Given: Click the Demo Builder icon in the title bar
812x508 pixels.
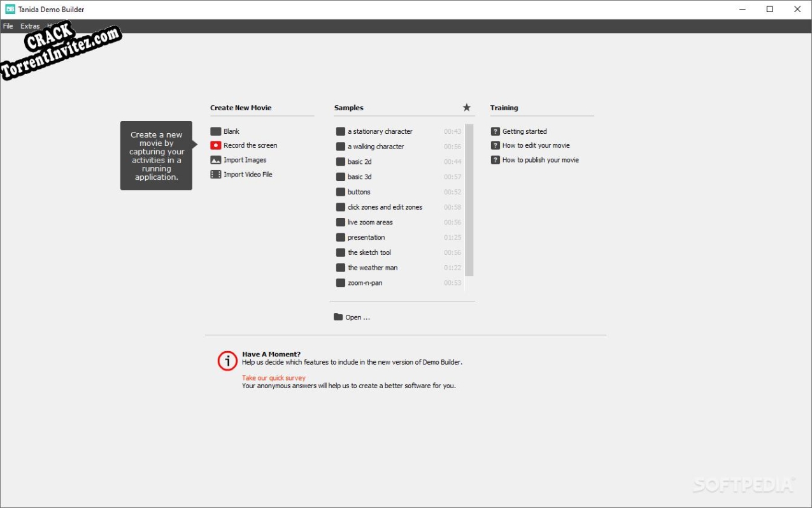Looking at the screenshot, I should [9, 9].
